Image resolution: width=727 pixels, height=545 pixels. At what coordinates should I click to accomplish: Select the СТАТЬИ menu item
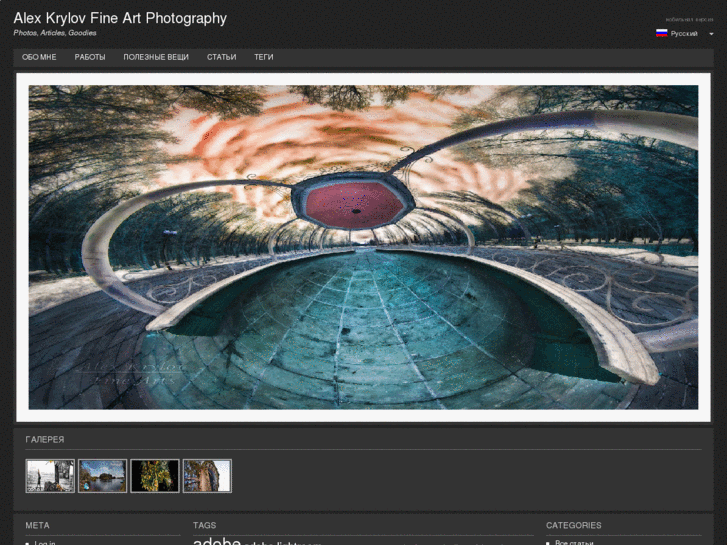[x=222, y=57]
